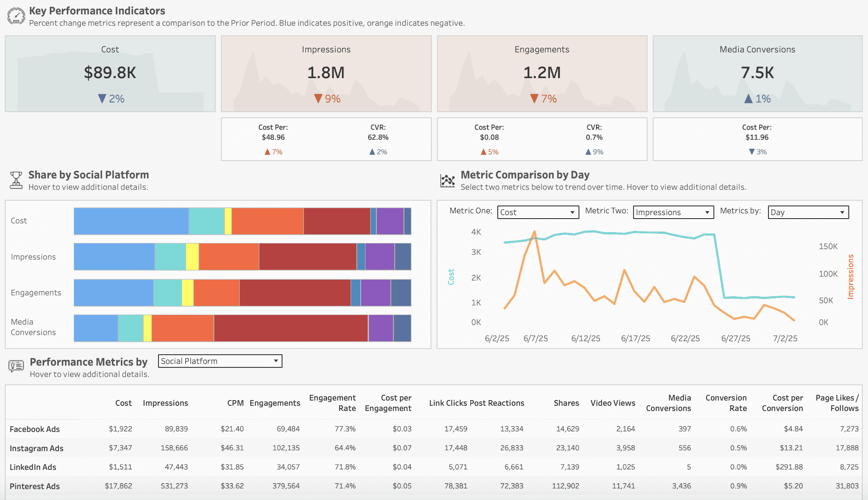Click the $291.88 cost per conversion for LinkedIn
Screen dimensions: 868x500
[789, 467]
